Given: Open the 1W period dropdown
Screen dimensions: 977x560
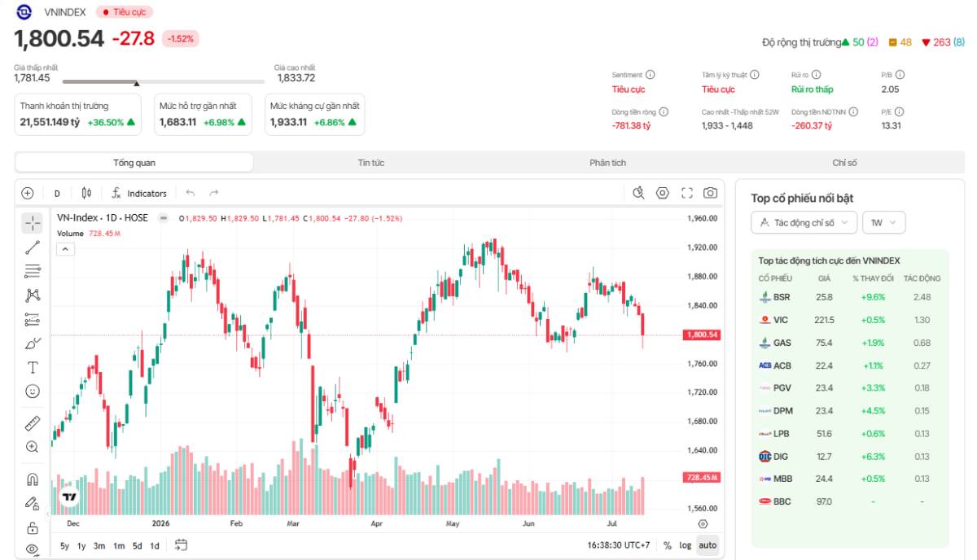Looking at the screenshot, I should pyautogui.click(x=884, y=222).
